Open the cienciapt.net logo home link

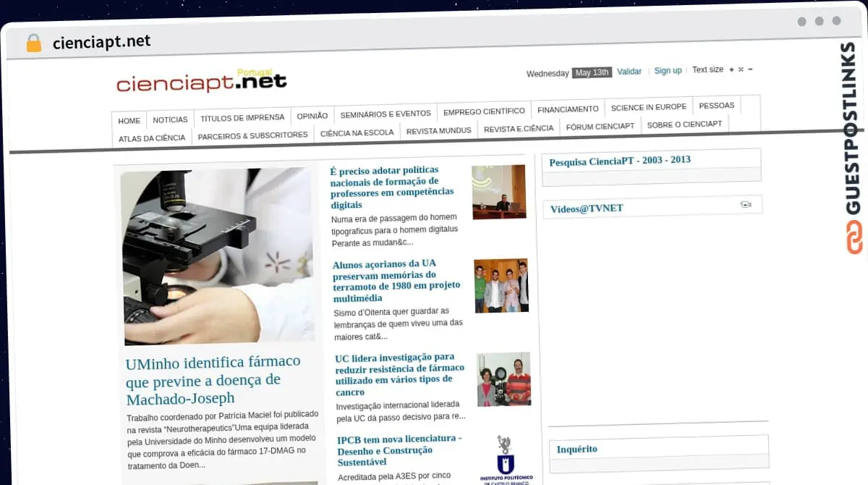tap(201, 82)
